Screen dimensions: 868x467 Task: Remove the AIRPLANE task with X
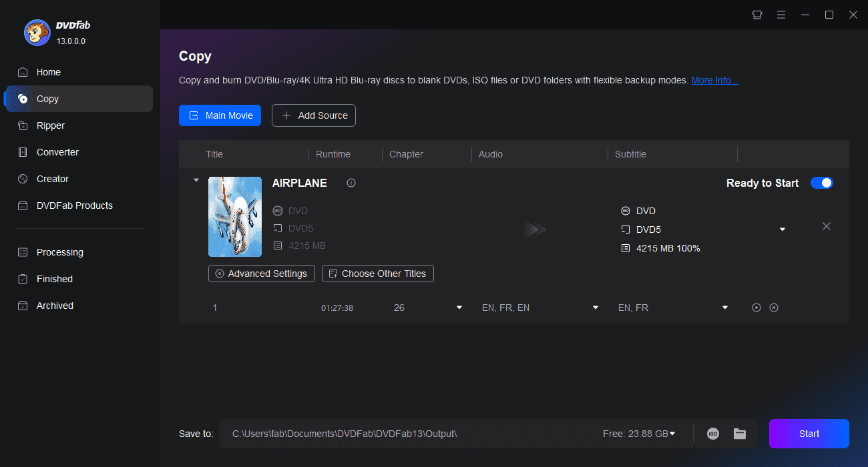click(x=827, y=226)
